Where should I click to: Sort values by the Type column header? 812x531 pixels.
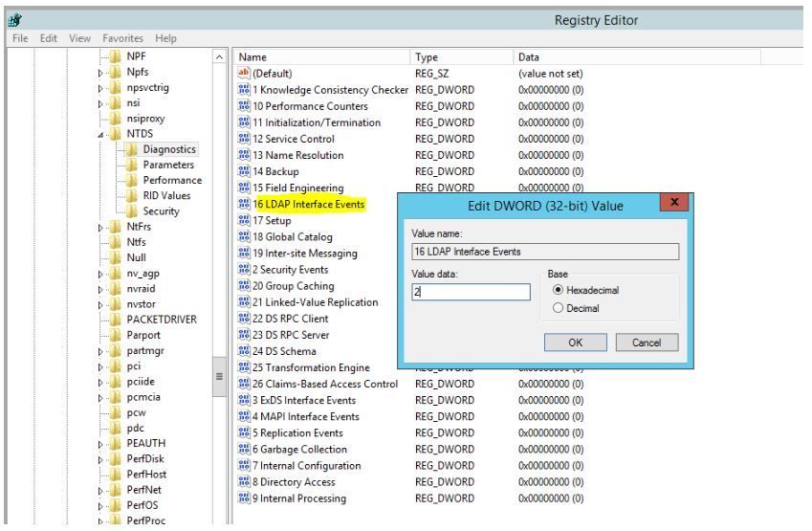click(462, 57)
